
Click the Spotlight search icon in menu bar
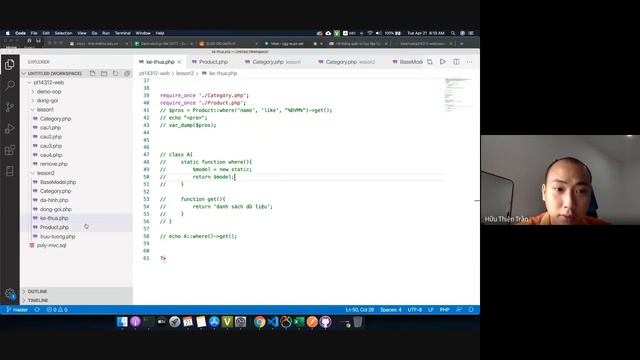click(x=453, y=33)
